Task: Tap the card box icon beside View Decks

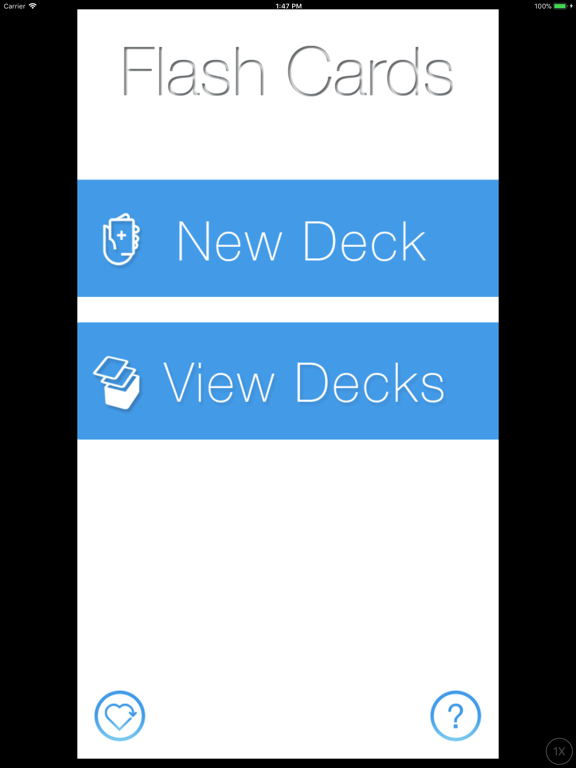Action: pyautogui.click(x=117, y=383)
